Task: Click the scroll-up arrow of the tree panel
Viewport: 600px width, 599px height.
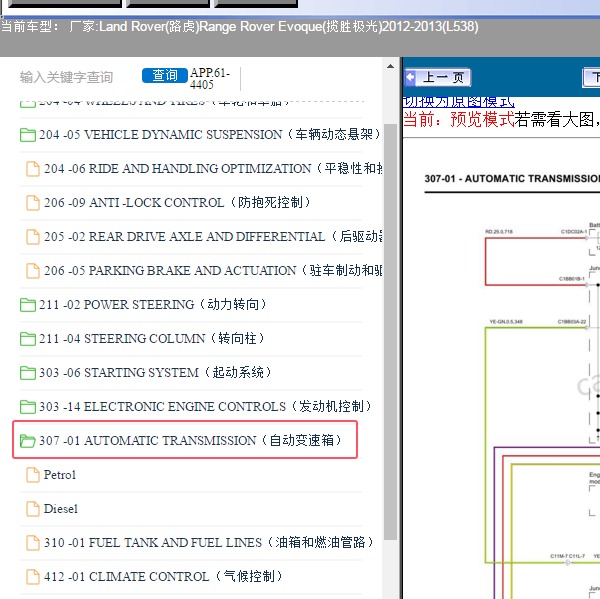Action: tap(390, 66)
